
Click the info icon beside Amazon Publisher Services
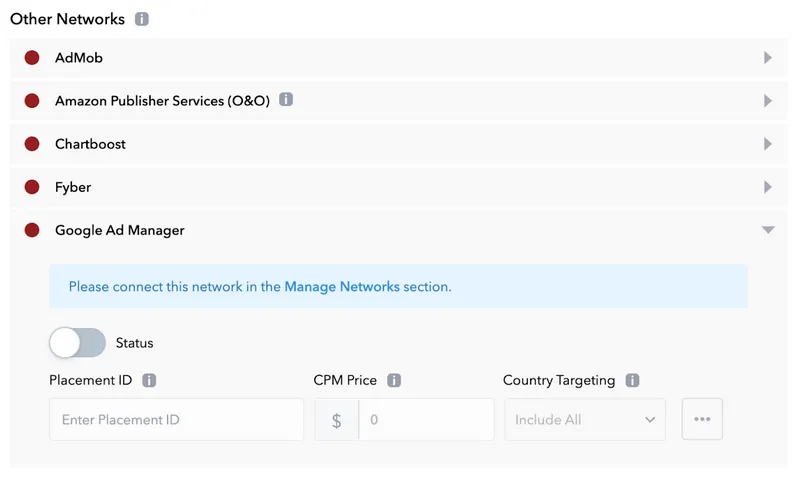[286, 99]
